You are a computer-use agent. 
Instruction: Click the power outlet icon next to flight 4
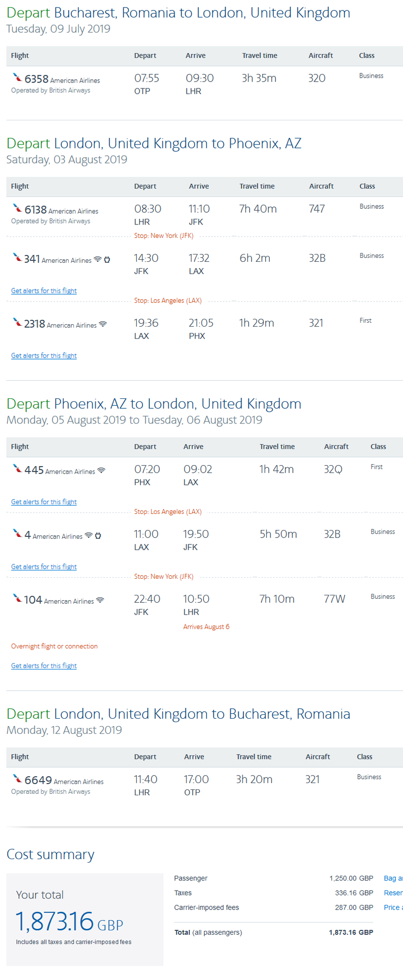[98, 535]
